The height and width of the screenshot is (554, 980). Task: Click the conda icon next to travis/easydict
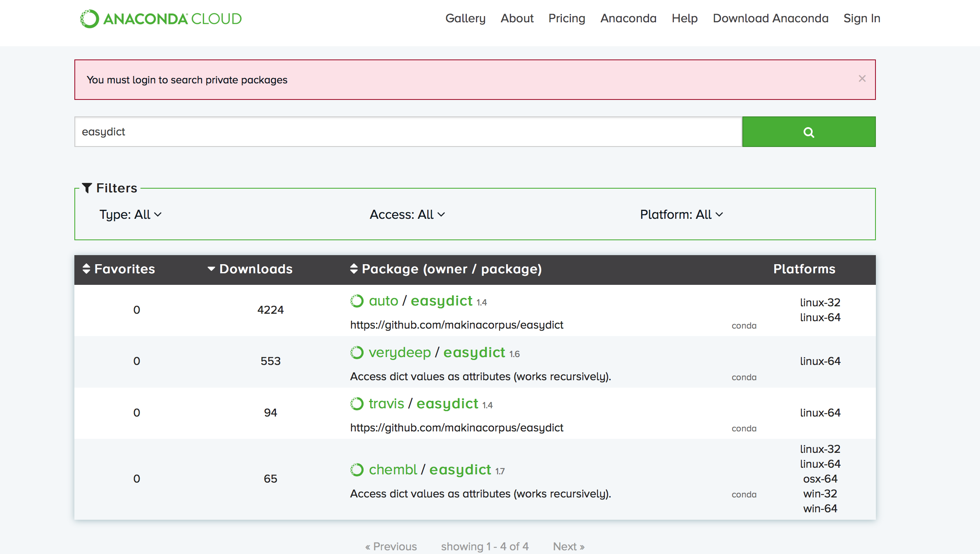(x=744, y=428)
